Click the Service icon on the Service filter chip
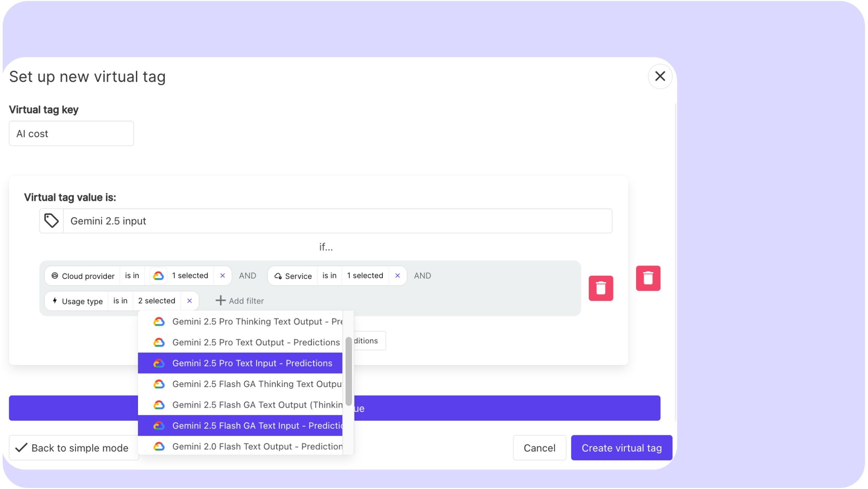The image size is (868, 489). [278, 276]
